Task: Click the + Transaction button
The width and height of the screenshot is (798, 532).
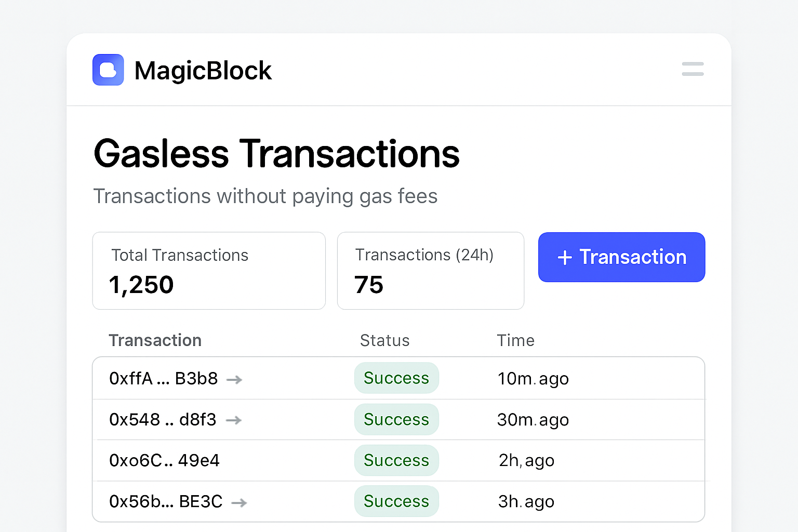Action: [x=621, y=257]
